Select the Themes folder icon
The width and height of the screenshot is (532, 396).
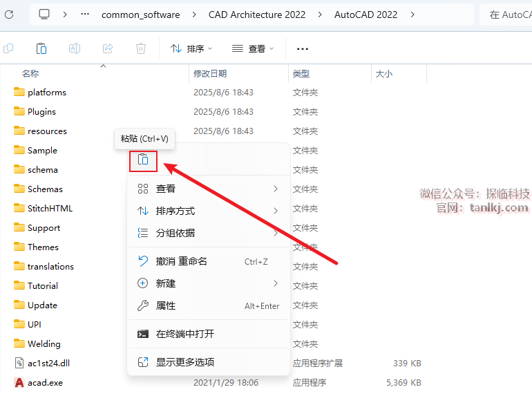click(19, 247)
